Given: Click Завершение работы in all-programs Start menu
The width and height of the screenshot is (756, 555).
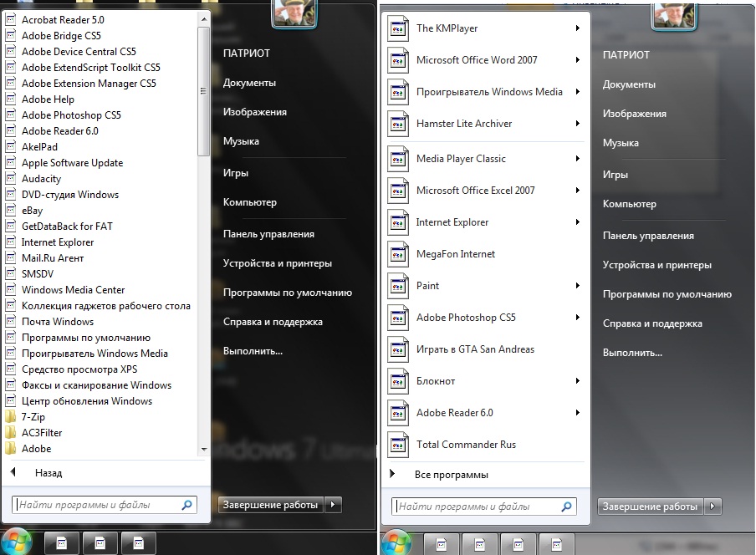Looking at the screenshot, I should click(270, 504).
